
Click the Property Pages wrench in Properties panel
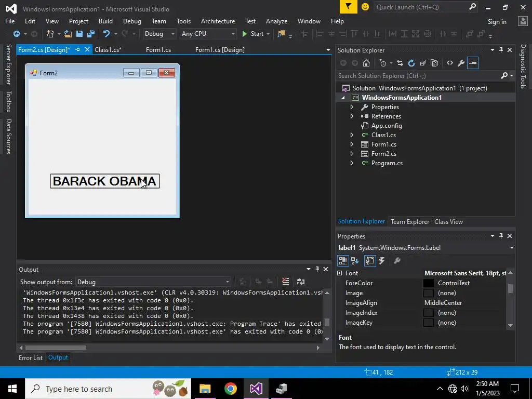(397, 261)
